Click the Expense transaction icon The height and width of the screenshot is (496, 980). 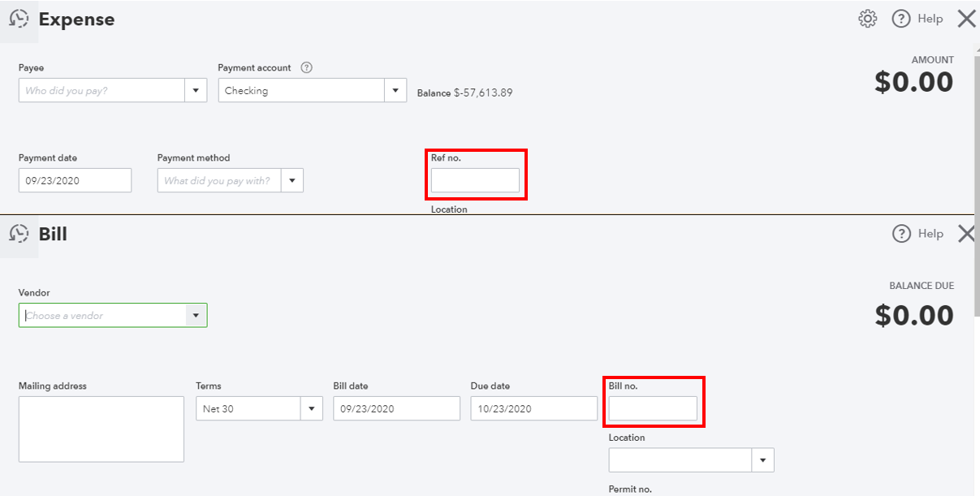click(20, 18)
